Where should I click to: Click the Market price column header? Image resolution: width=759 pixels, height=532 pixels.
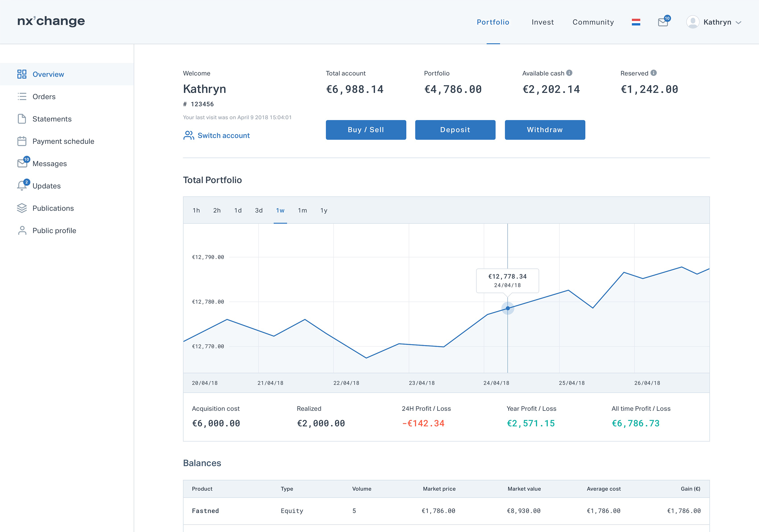[x=439, y=489]
